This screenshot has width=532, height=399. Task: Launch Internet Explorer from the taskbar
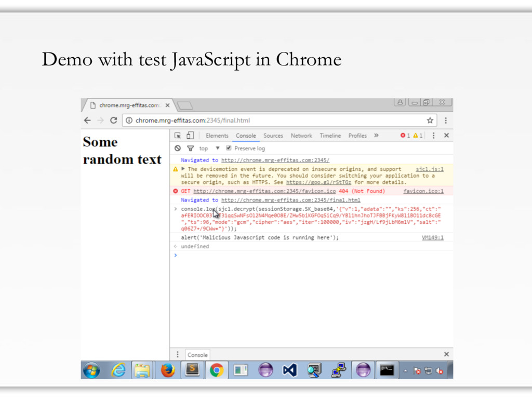tap(118, 370)
